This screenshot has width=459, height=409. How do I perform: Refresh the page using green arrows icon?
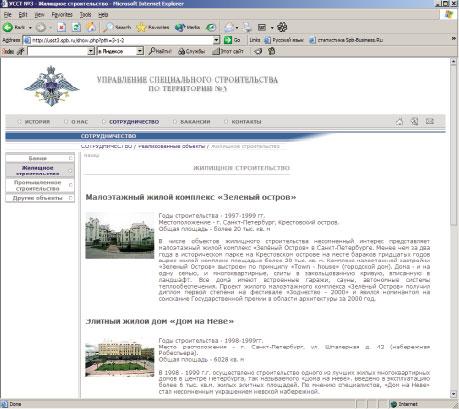[76, 27]
